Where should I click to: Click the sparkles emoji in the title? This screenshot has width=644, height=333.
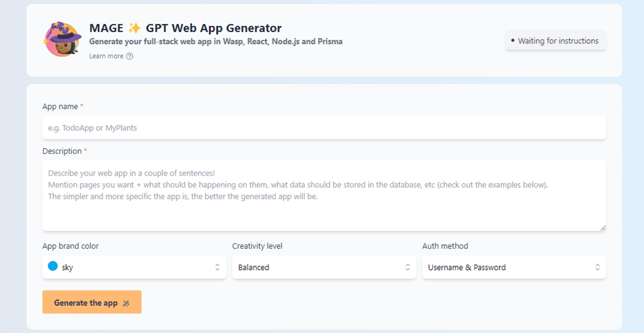pos(135,28)
